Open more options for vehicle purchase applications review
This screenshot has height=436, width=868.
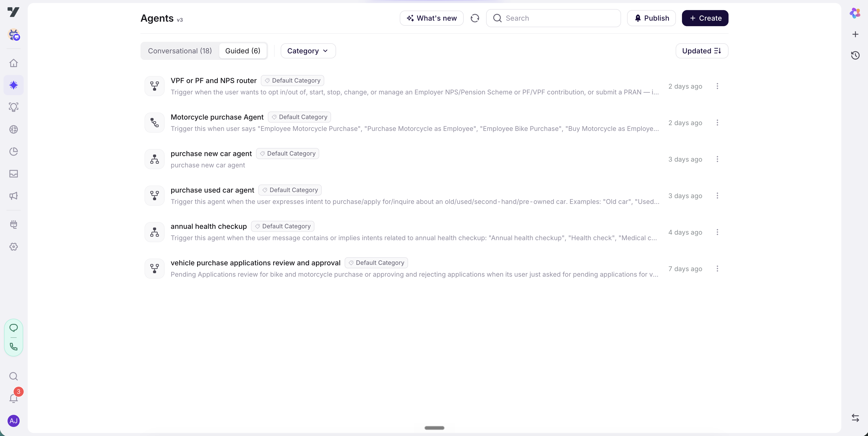[x=717, y=269]
